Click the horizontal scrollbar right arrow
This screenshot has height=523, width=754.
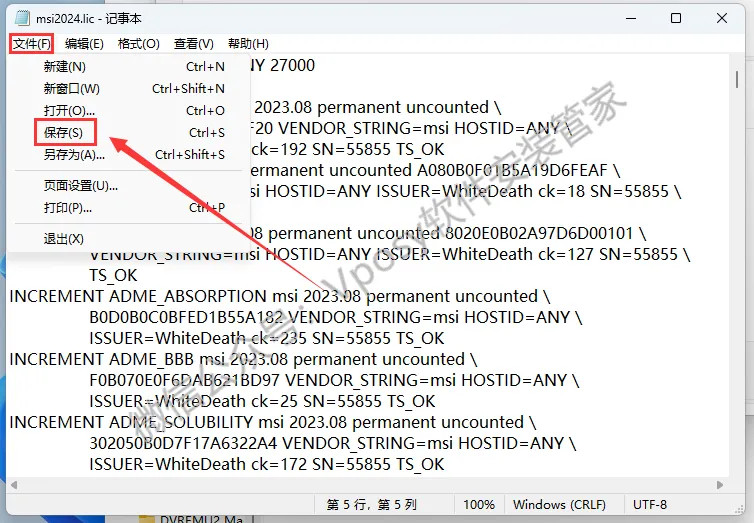(x=720, y=485)
